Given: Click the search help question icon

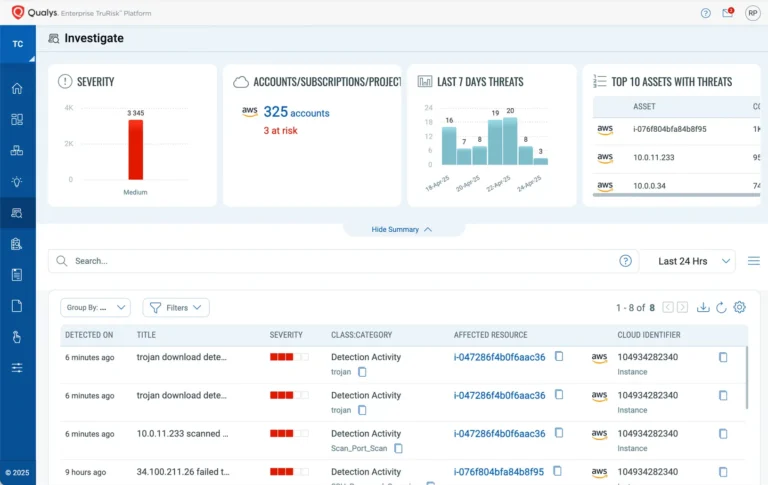Looking at the screenshot, I should click(626, 261).
